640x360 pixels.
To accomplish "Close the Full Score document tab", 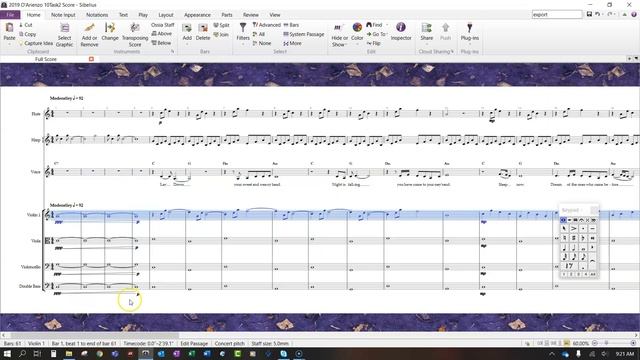I will pyautogui.click(x=91, y=59).
